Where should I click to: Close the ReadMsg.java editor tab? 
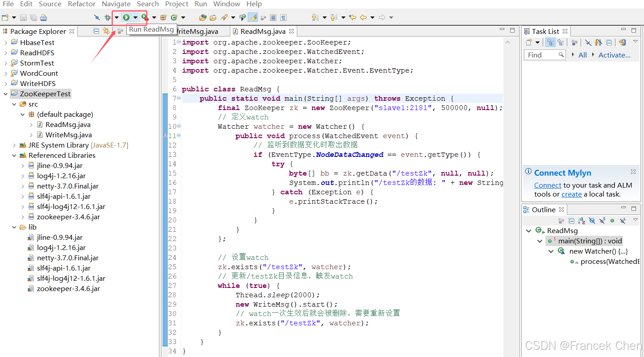coord(291,31)
